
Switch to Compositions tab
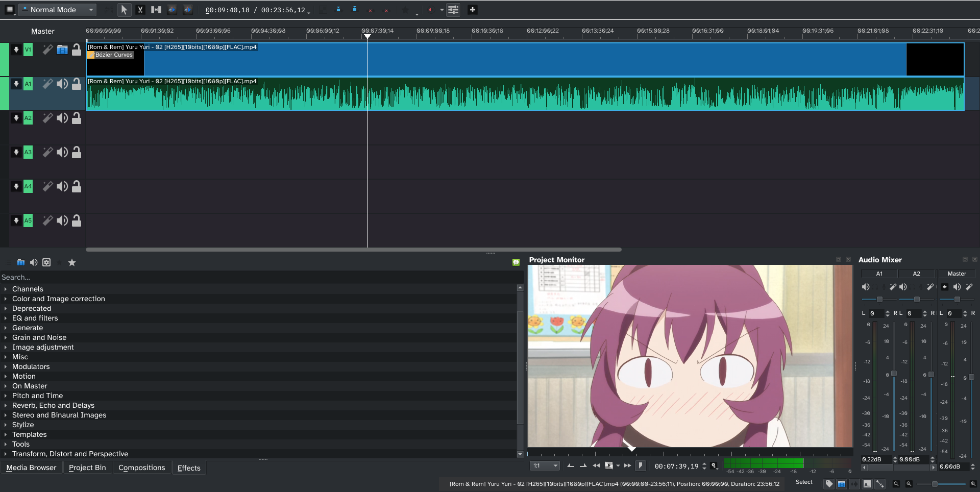coord(142,468)
